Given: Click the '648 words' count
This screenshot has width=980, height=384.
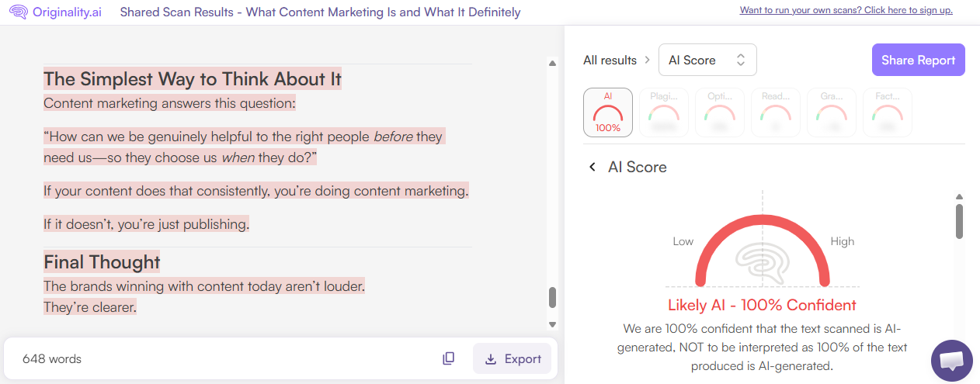Looking at the screenshot, I should tap(52, 358).
